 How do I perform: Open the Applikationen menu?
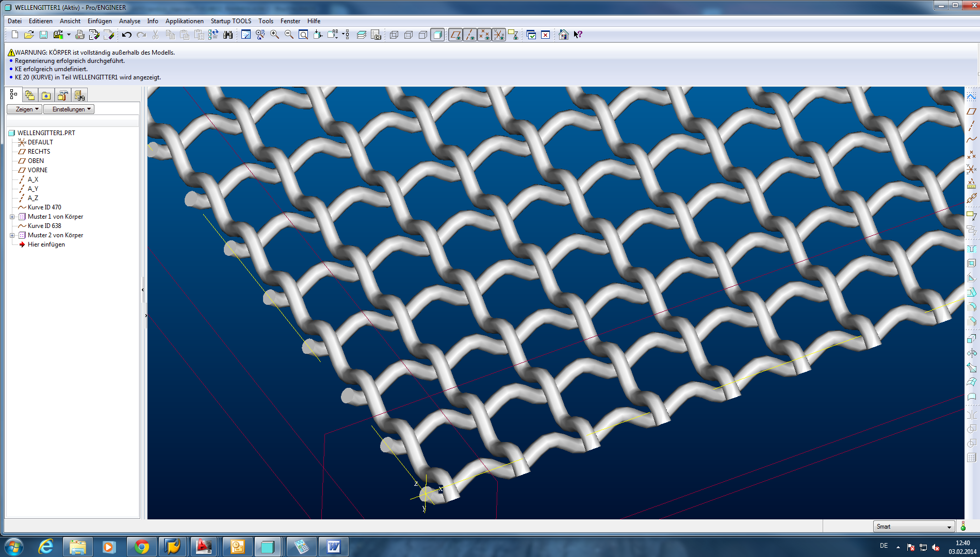(x=184, y=21)
